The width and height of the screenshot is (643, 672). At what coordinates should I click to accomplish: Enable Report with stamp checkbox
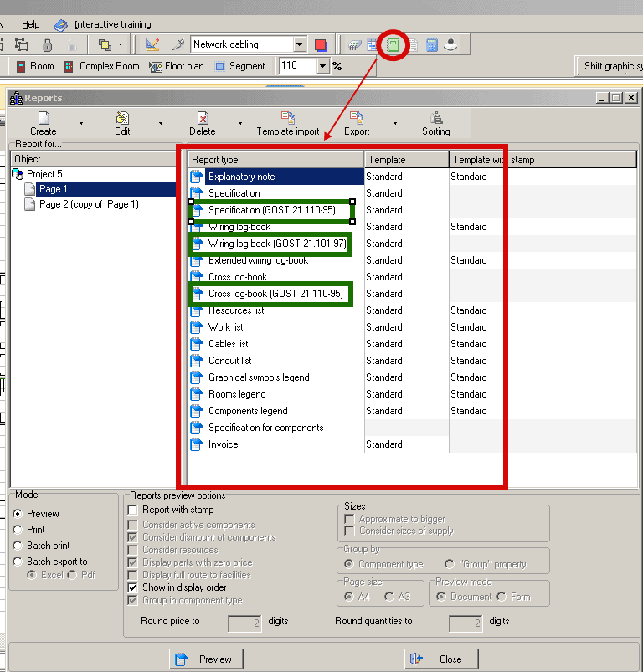click(133, 510)
